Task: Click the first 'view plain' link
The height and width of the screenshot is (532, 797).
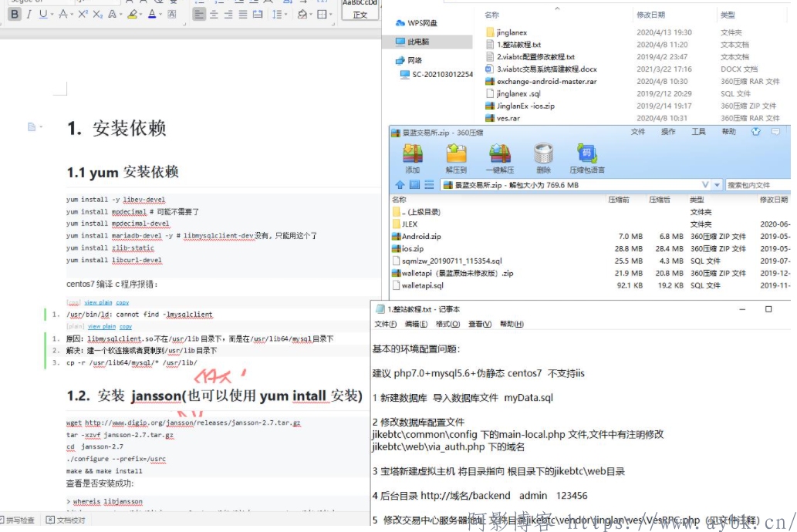Action: coord(98,302)
